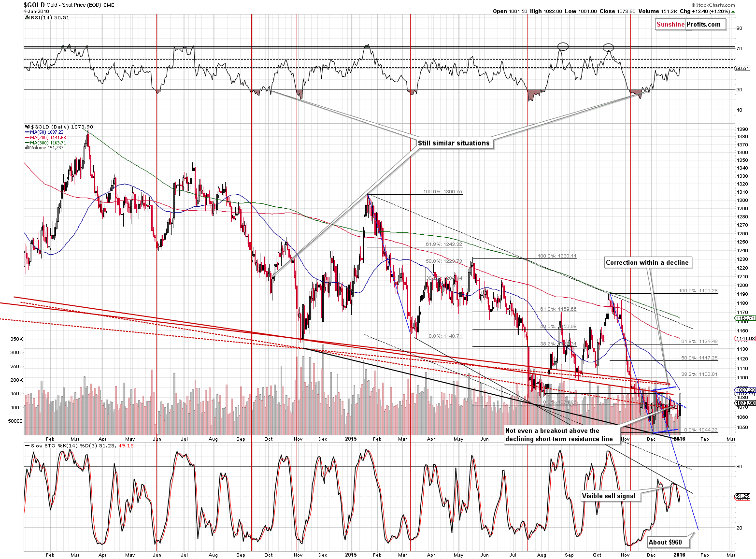The height and width of the screenshot is (559, 756).
Task: Click the 2016 year label on price time axis
Action: tap(679, 439)
